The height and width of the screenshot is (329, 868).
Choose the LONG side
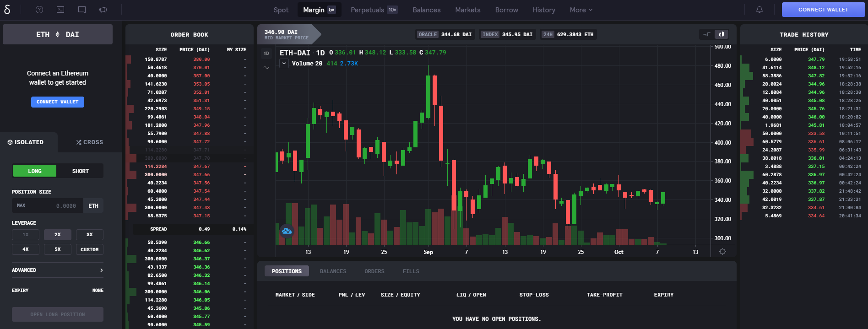(35, 171)
